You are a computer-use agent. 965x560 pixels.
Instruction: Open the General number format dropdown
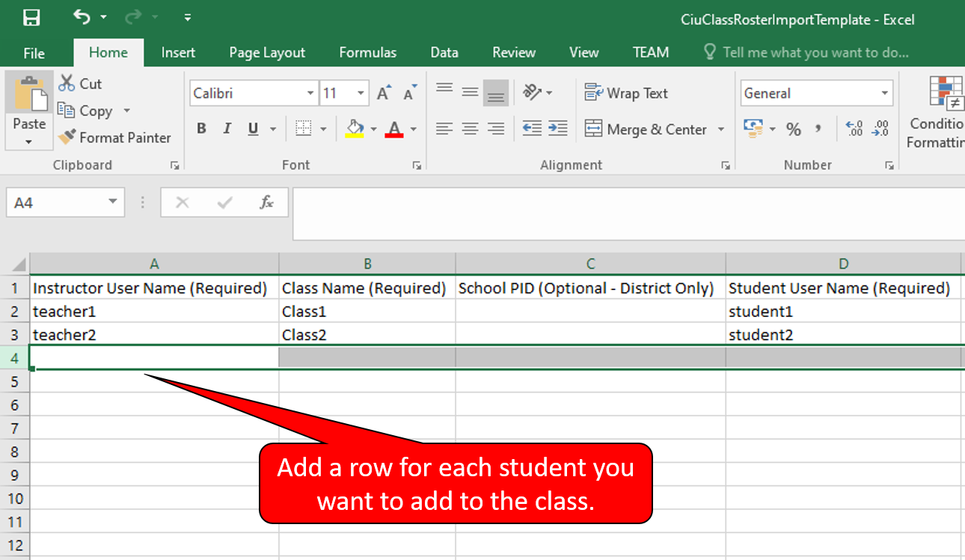[885, 93]
